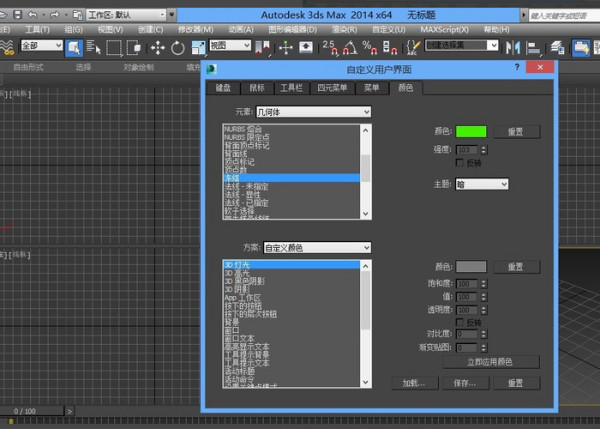
Task: Expand the arrow beside the search box
Action: point(523,15)
